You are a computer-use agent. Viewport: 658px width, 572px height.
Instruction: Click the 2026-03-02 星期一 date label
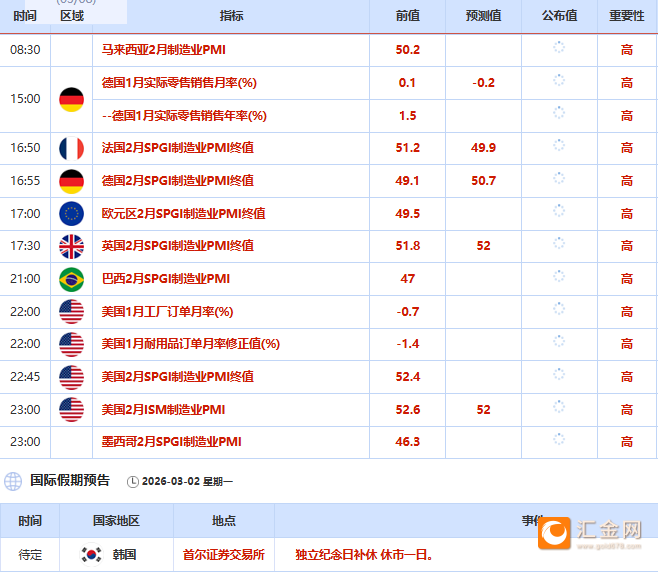pyautogui.click(x=187, y=481)
